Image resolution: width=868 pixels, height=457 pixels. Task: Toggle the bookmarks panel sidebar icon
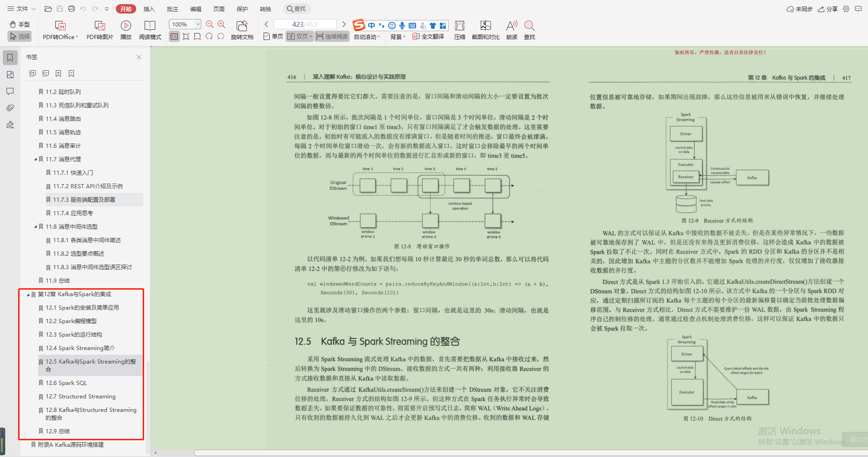[x=10, y=58]
